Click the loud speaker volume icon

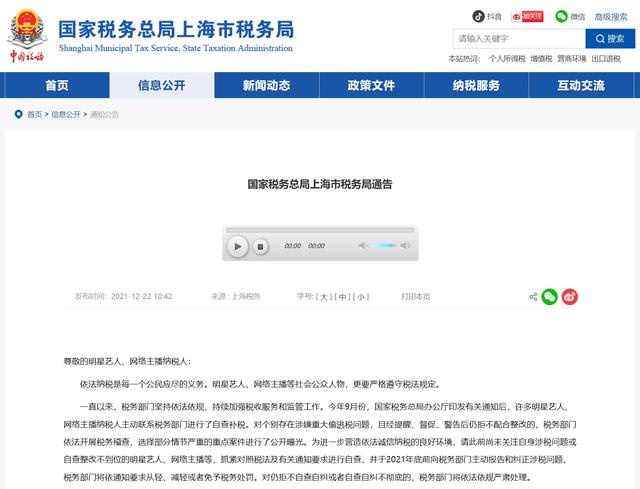click(x=405, y=245)
